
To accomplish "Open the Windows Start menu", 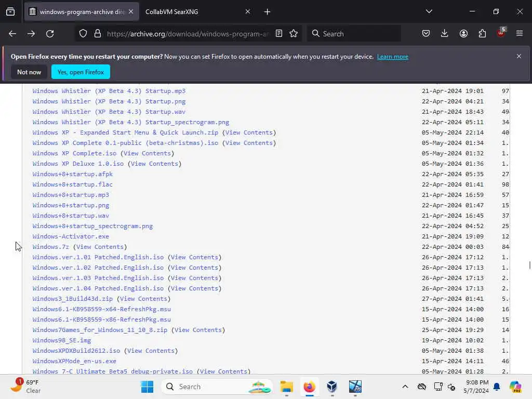I will click(x=147, y=387).
